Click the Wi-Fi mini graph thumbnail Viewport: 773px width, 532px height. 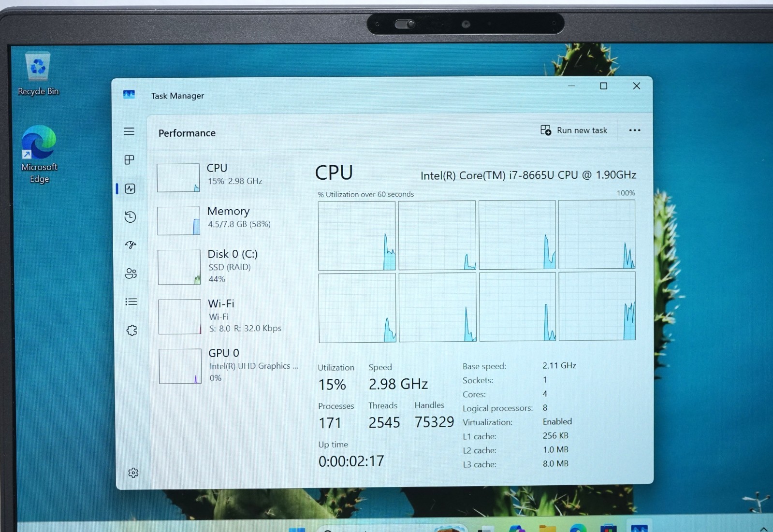(x=179, y=316)
